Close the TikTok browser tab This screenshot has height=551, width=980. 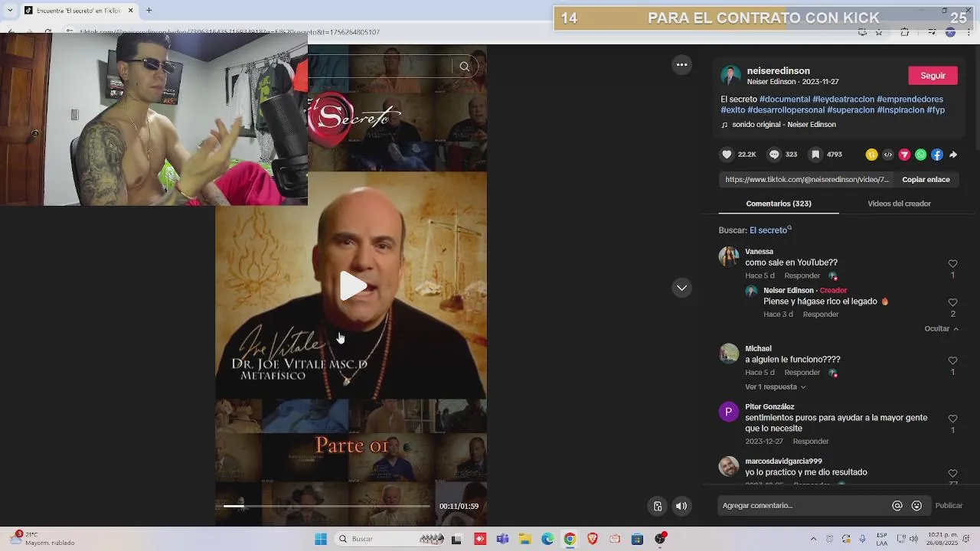pos(130,11)
